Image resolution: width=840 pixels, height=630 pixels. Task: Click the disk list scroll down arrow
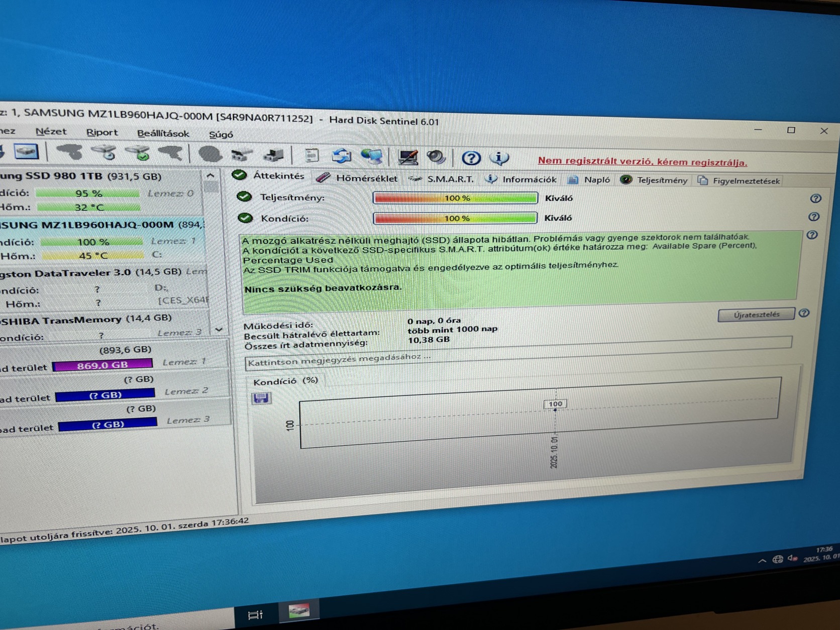tap(219, 330)
